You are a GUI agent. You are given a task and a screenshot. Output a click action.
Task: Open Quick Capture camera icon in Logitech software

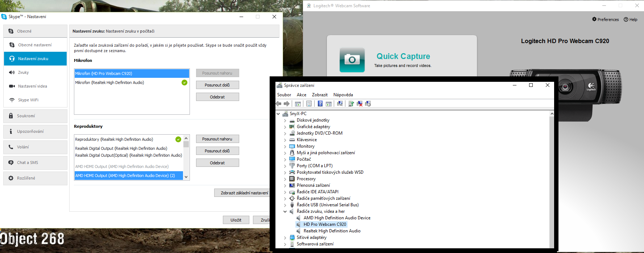[352, 60]
